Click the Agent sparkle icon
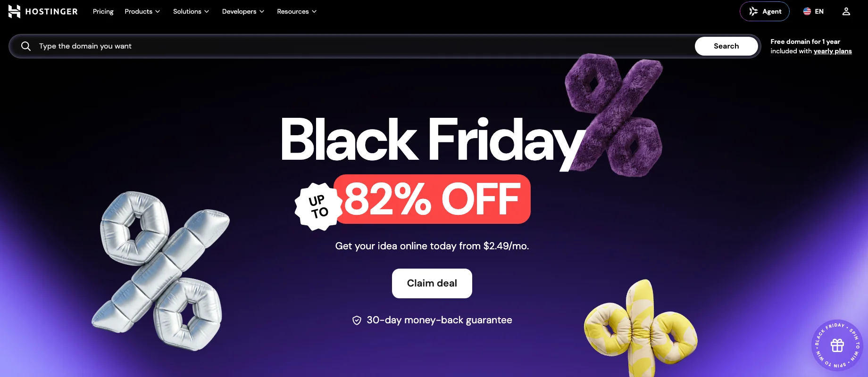The height and width of the screenshot is (377, 868). click(x=753, y=11)
